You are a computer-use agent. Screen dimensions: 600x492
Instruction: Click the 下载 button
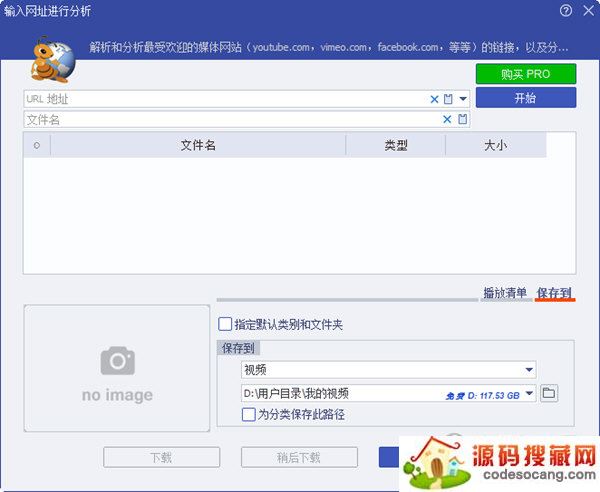[x=161, y=457]
